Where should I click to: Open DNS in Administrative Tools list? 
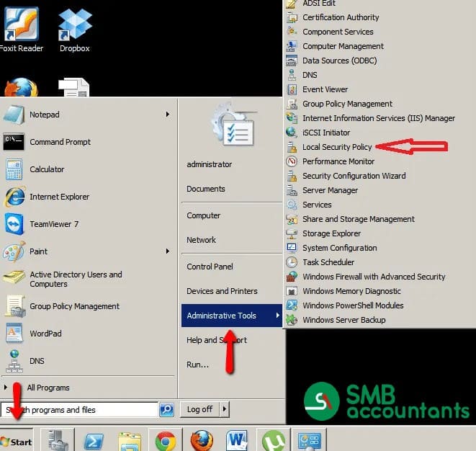310,75
